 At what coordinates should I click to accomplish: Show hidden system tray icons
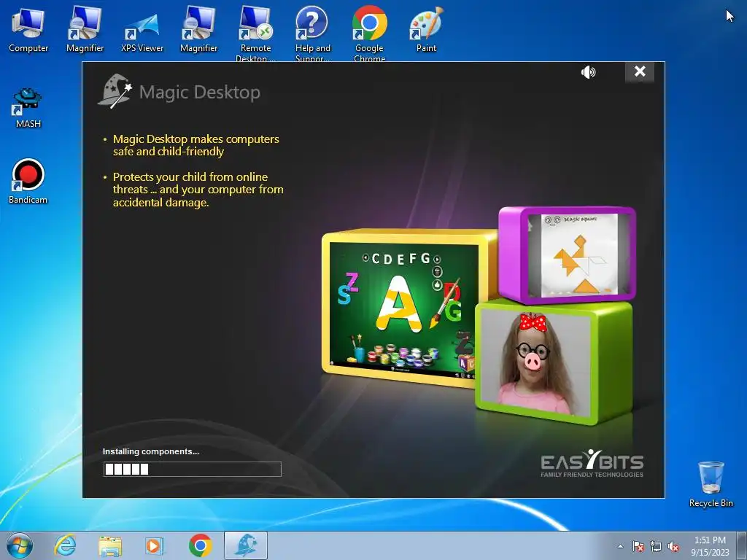pyautogui.click(x=620, y=547)
